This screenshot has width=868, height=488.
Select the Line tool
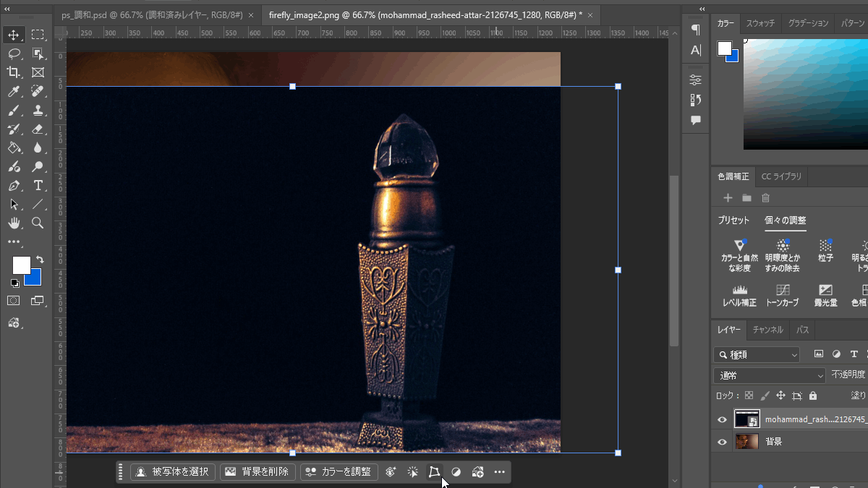coord(38,204)
